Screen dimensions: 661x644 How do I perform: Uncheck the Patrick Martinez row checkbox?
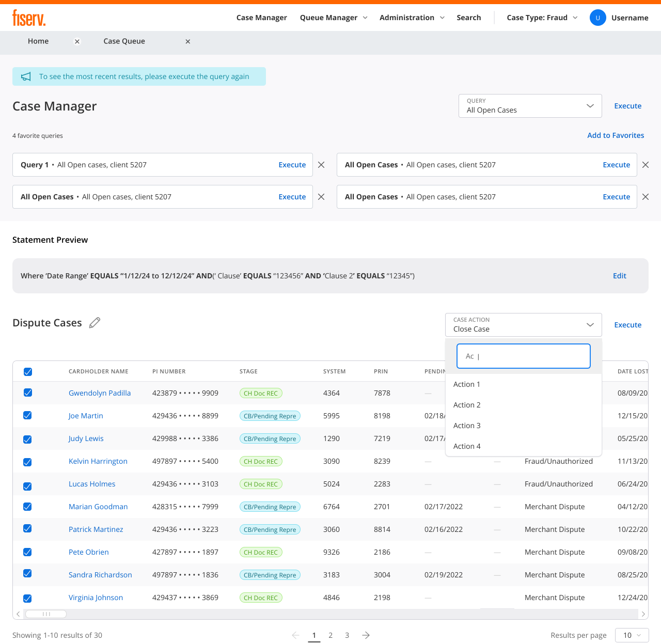pyautogui.click(x=28, y=528)
